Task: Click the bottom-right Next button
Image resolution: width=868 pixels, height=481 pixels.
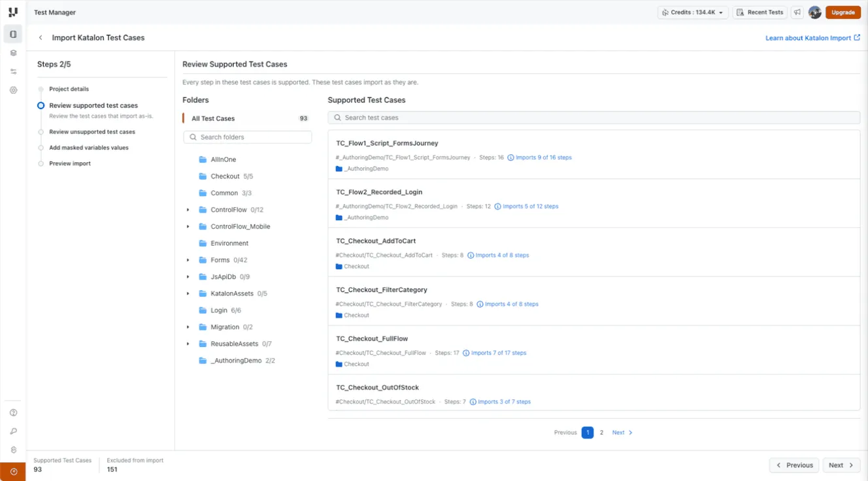Action: coord(841,465)
